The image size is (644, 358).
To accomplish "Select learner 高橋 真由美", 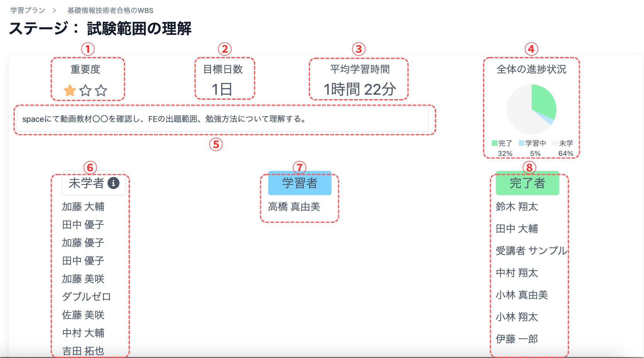I will pos(294,207).
